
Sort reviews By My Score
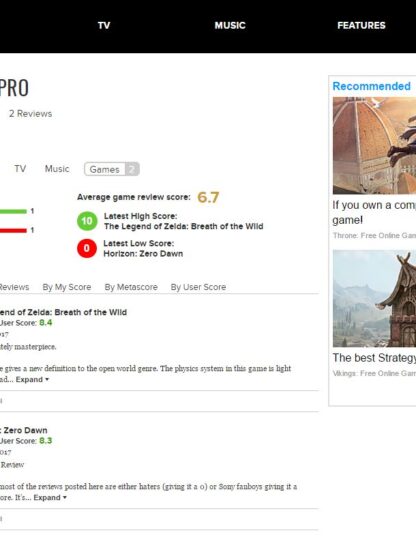click(67, 287)
